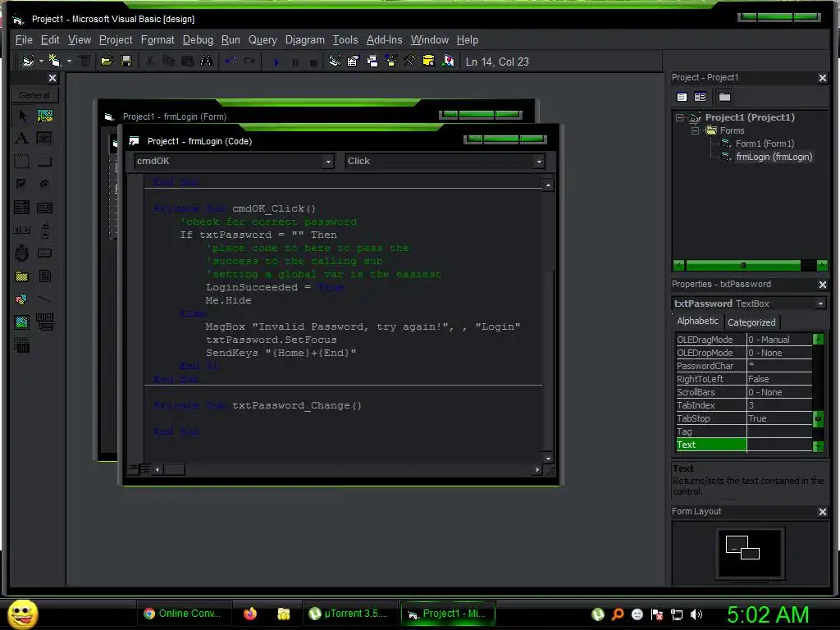Click View Object button in Project panel
This screenshot has width=840, height=630.
[701, 97]
